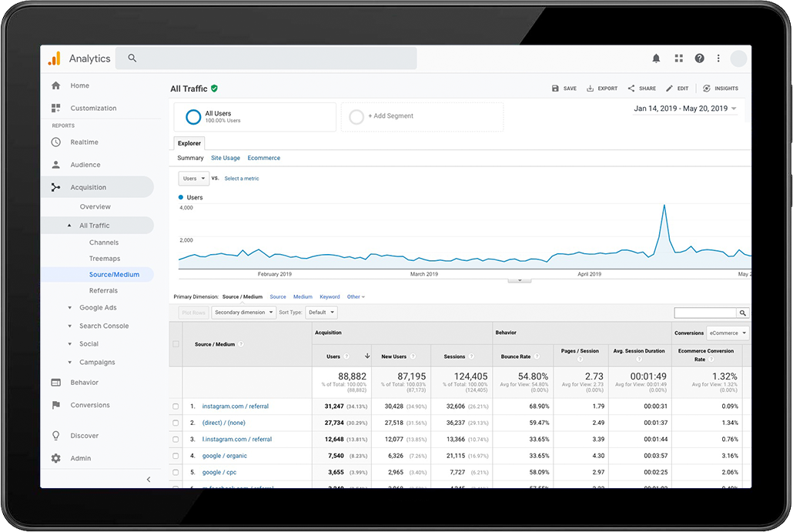Click the Acquisition branch icon
This screenshot has width=793, height=532.
(55, 187)
